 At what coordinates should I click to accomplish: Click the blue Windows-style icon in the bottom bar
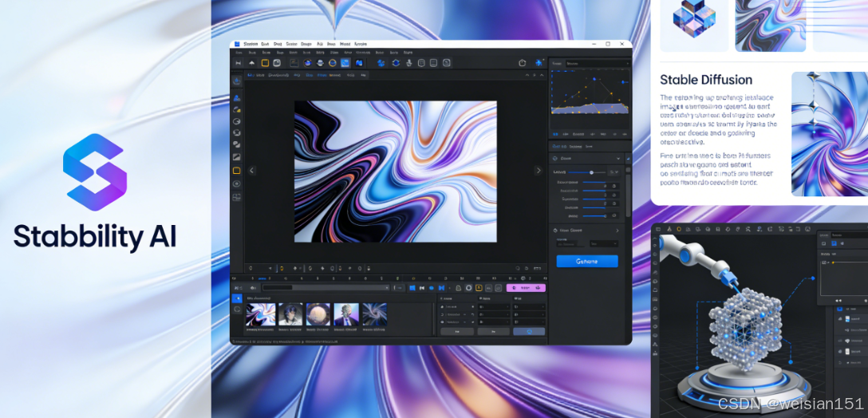[x=412, y=288]
